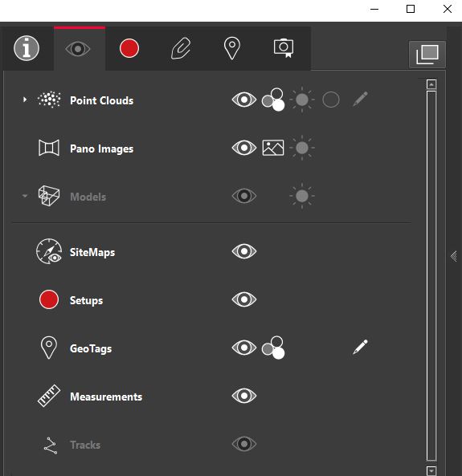This screenshot has height=476, width=462.
Task: Open the attachments paperclip tab
Action: pyautogui.click(x=181, y=48)
